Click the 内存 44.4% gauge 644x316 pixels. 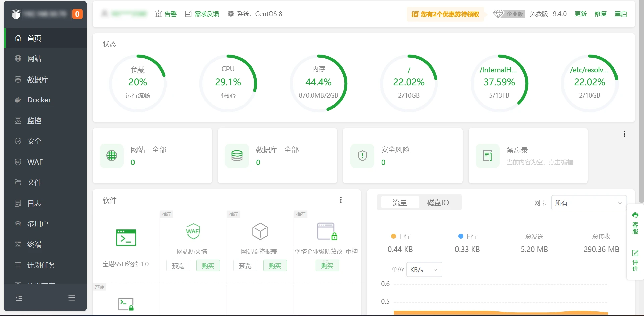(x=318, y=83)
